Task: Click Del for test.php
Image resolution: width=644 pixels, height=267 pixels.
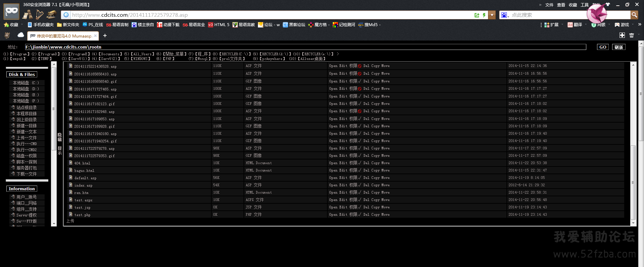Action: tap(366, 215)
